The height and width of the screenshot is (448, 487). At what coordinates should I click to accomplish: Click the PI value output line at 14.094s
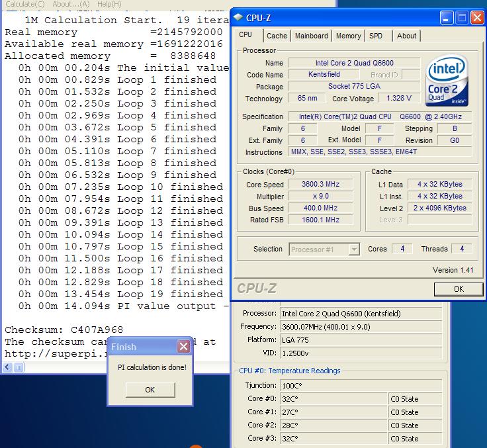coord(124,306)
